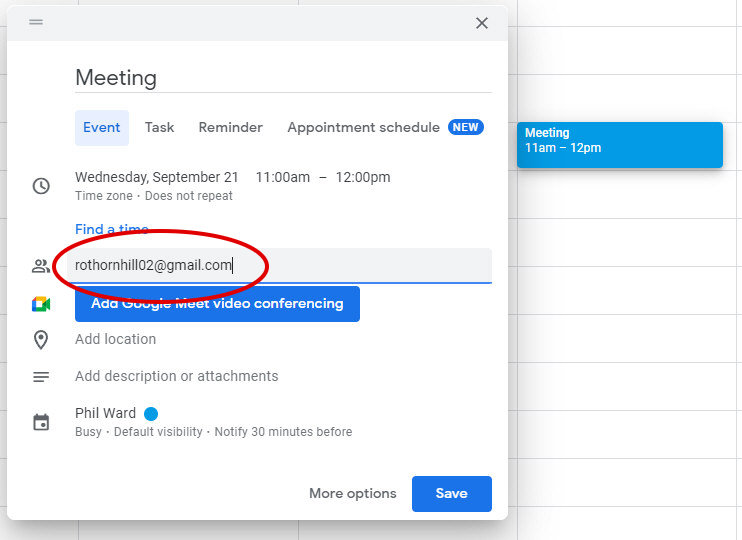Open the 11:00am start time picker
This screenshot has width=742, height=540.
283,177
